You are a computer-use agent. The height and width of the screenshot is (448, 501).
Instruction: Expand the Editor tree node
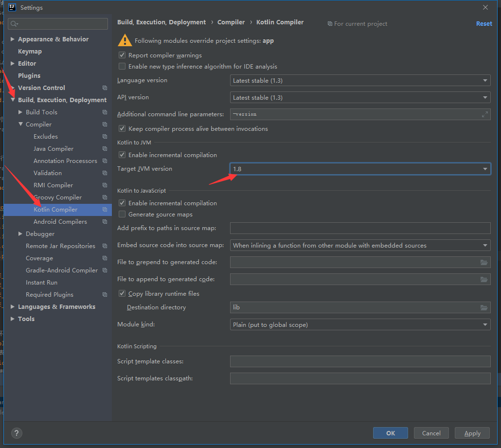pos(13,63)
